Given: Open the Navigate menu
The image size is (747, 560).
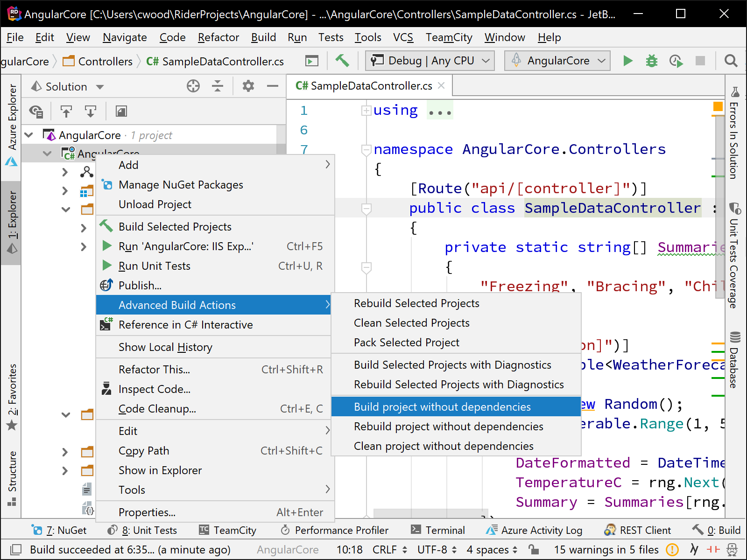Looking at the screenshot, I should pyautogui.click(x=125, y=37).
